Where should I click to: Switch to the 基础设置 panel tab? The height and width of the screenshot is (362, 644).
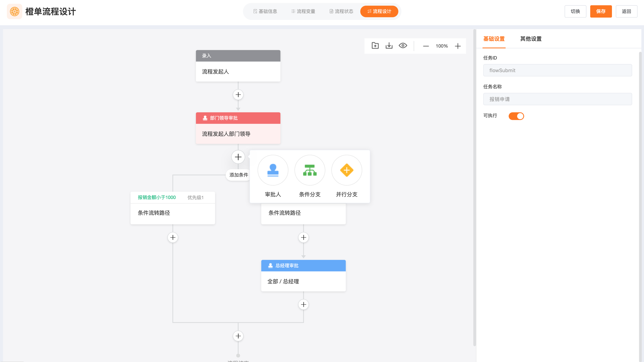[494, 39]
